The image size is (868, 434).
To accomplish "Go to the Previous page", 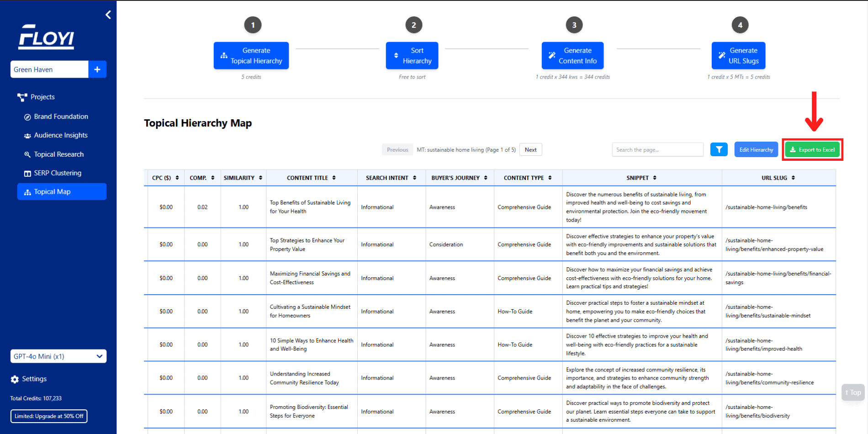I will tap(397, 150).
